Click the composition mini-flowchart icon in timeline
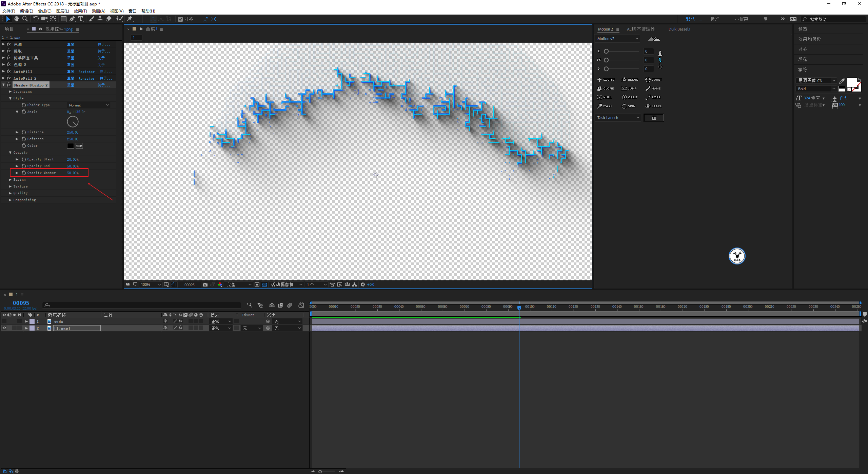 click(x=249, y=305)
